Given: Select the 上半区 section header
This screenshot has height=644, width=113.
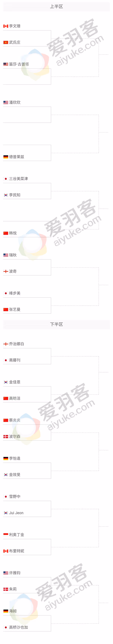Looking at the screenshot, I should point(56,7).
